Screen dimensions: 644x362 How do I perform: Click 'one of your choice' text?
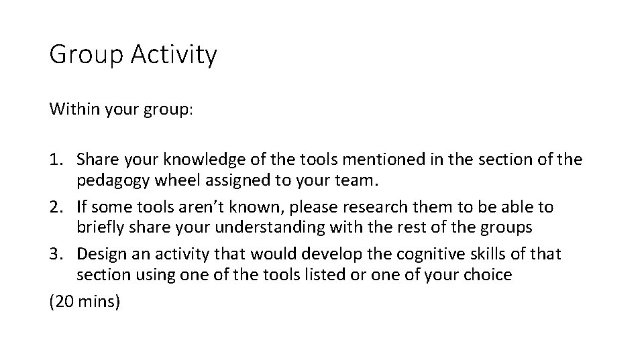click(453, 275)
